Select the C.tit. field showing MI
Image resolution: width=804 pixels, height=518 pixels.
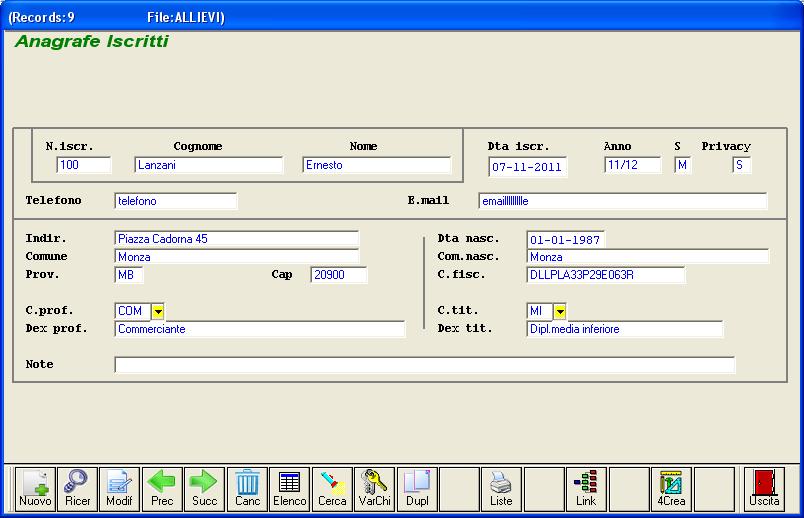[539, 311]
